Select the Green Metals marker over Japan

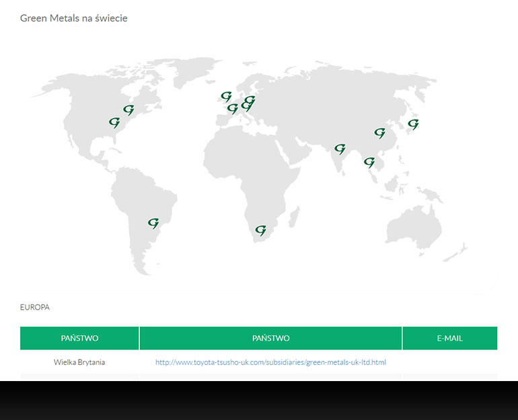click(413, 124)
